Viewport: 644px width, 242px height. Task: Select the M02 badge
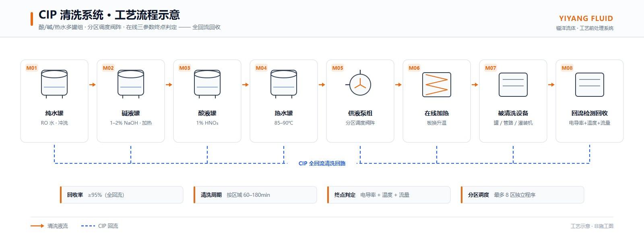click(x=108, y=68)
